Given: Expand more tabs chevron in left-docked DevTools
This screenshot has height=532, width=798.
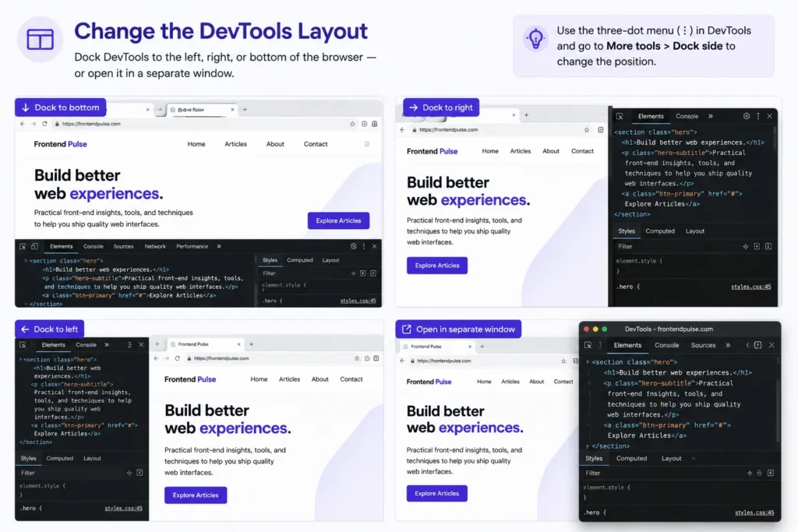Looking at the screenshot, I should pos(106,345).
